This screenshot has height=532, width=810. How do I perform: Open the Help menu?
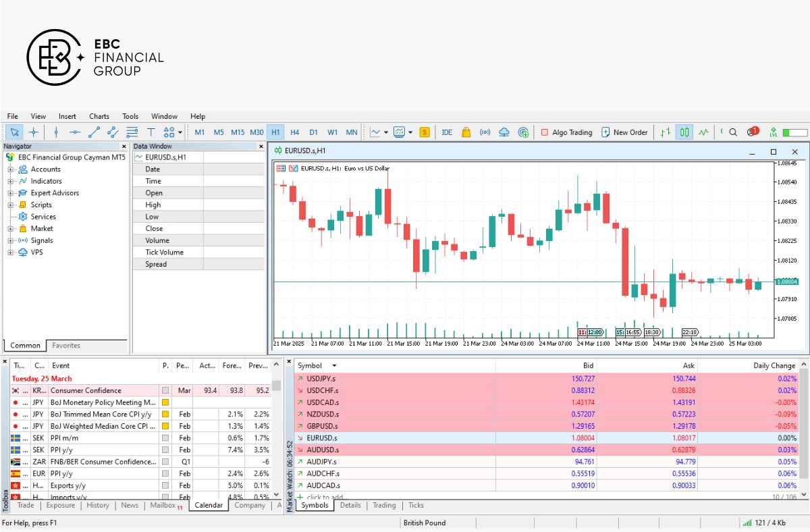coord(198,116)
